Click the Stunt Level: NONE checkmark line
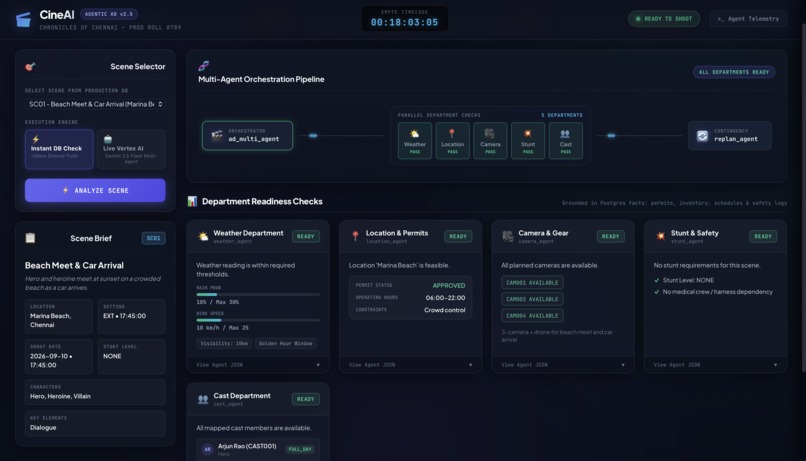806x461 pixels. point(684,280)
